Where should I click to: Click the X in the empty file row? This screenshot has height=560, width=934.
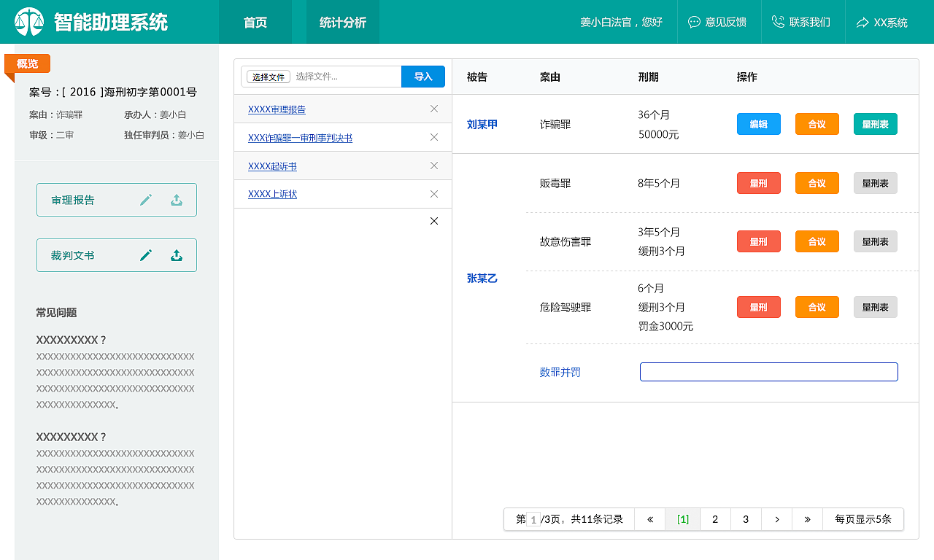click(x=434, y=221)
